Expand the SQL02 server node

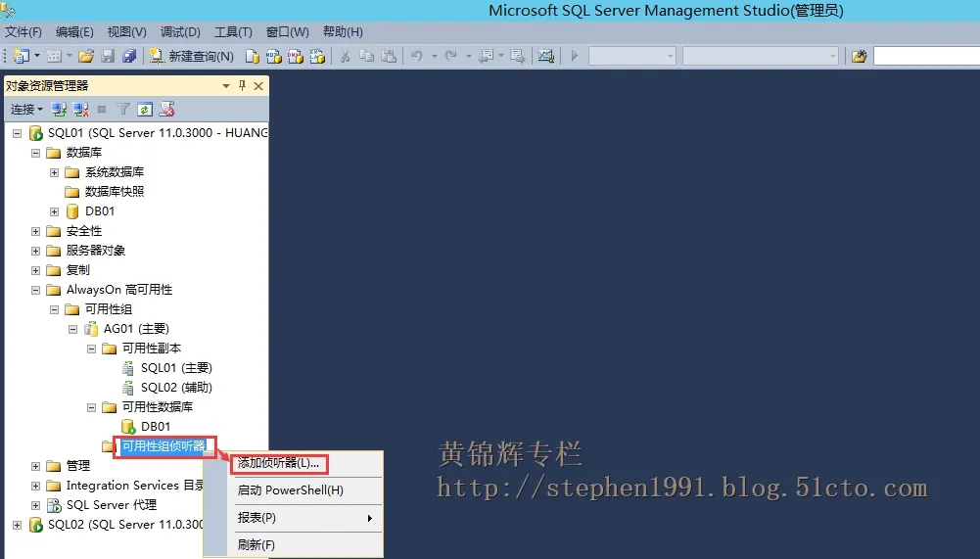tap(17, 525)
